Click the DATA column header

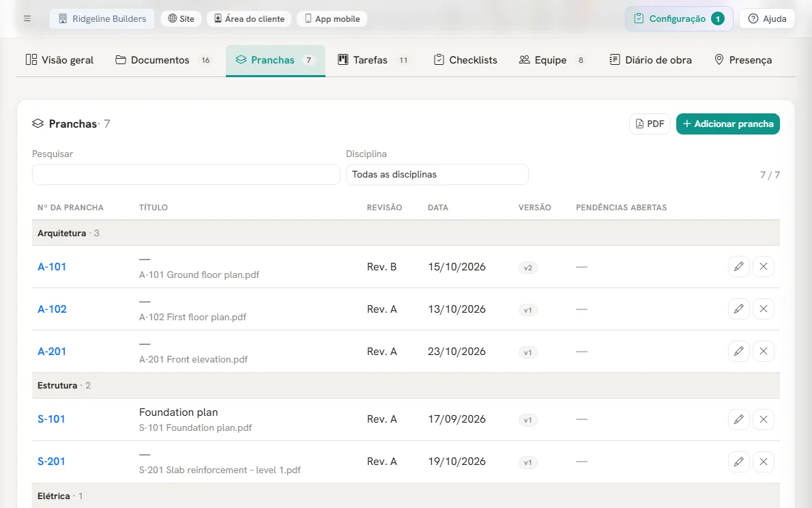point(438,208)
